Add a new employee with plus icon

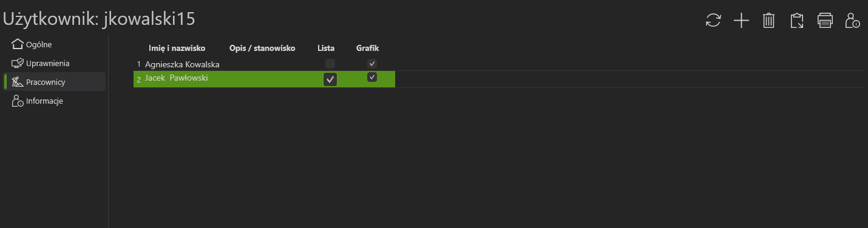click(741, 21)
